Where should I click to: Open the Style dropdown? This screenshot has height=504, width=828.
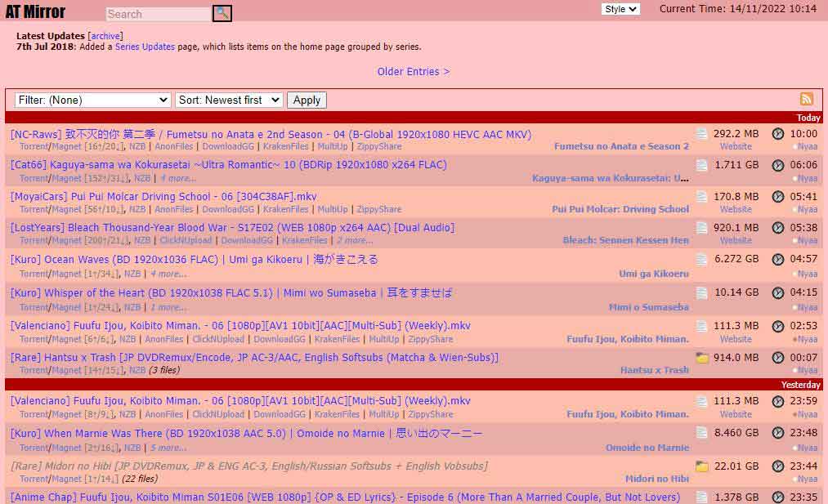(x=620, y=9)
